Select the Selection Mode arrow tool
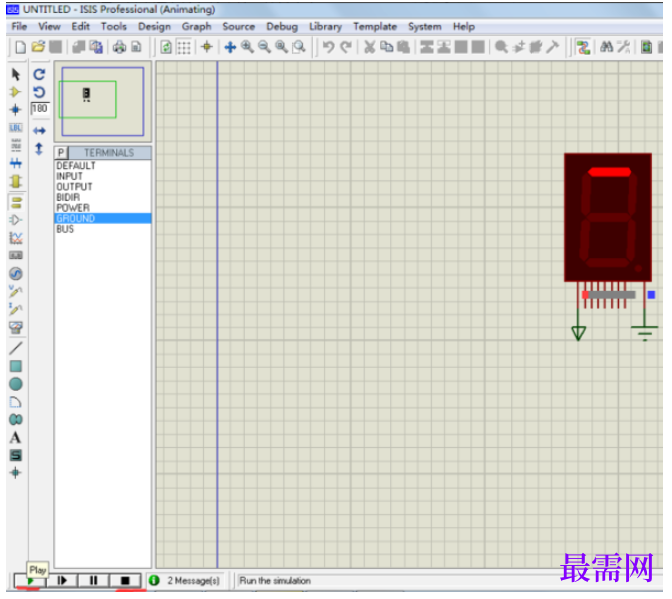672x599 pixels. click(x=16, y=75)
